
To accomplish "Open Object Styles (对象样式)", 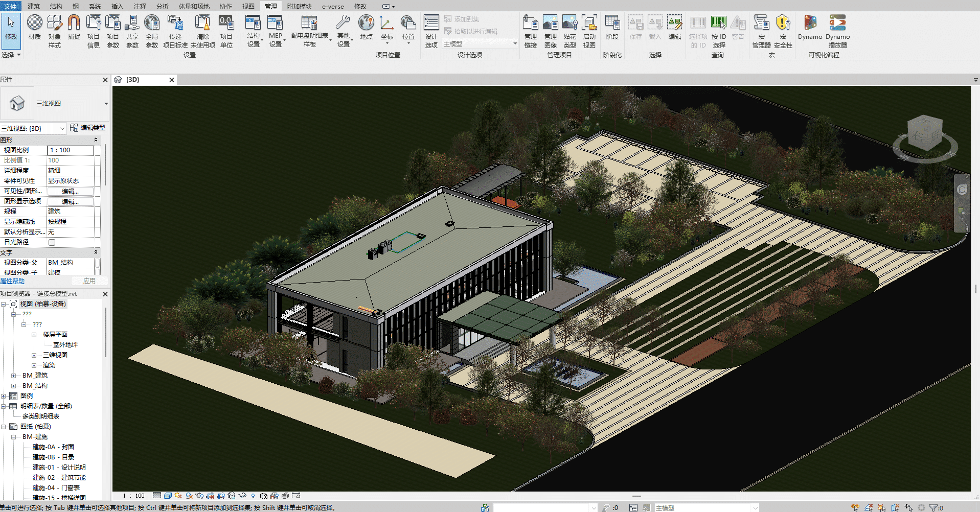I will pyautogui.click(x=55, y=32).
